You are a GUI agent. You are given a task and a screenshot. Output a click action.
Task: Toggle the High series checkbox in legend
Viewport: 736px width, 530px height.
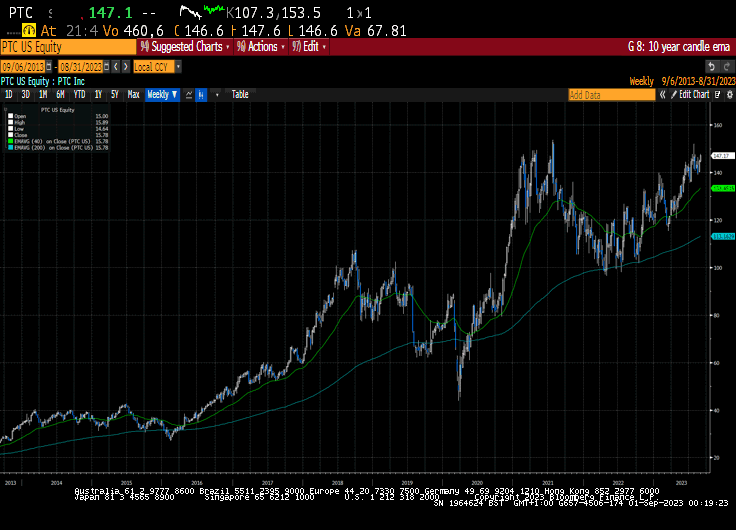[10, 122]
